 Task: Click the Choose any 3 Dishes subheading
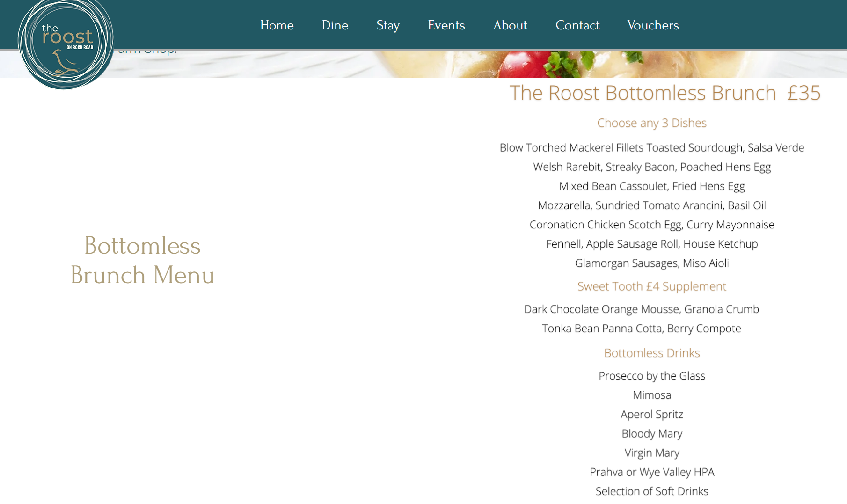pyautogui.click(x=651, y=123)
